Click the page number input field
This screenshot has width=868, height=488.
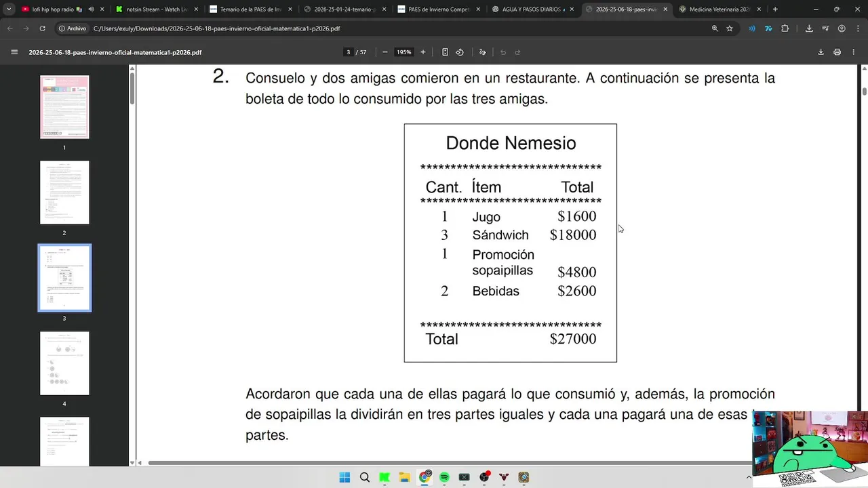click(x=349, y=52)
